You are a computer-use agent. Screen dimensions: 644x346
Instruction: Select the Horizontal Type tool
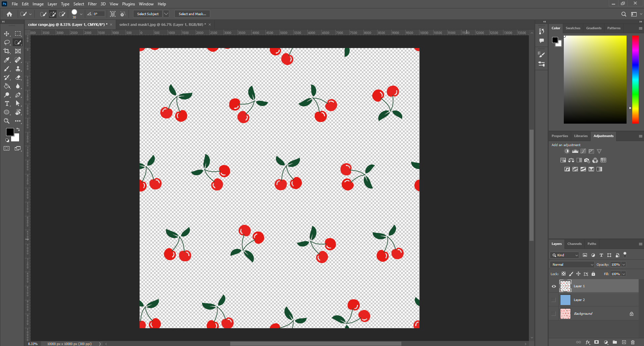[7, 103]
